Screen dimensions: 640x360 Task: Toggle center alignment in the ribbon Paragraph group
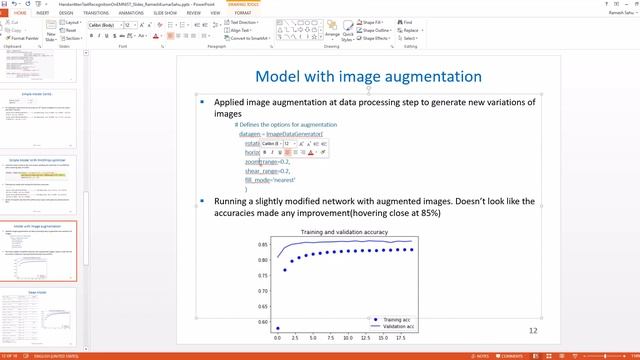(178, 36)
